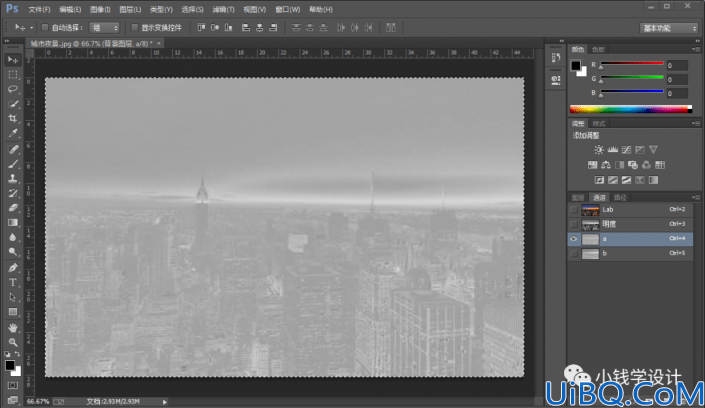Show the Lab composite channel
Viewport: 705px width, 408px height.
click(x=574, y=210)
